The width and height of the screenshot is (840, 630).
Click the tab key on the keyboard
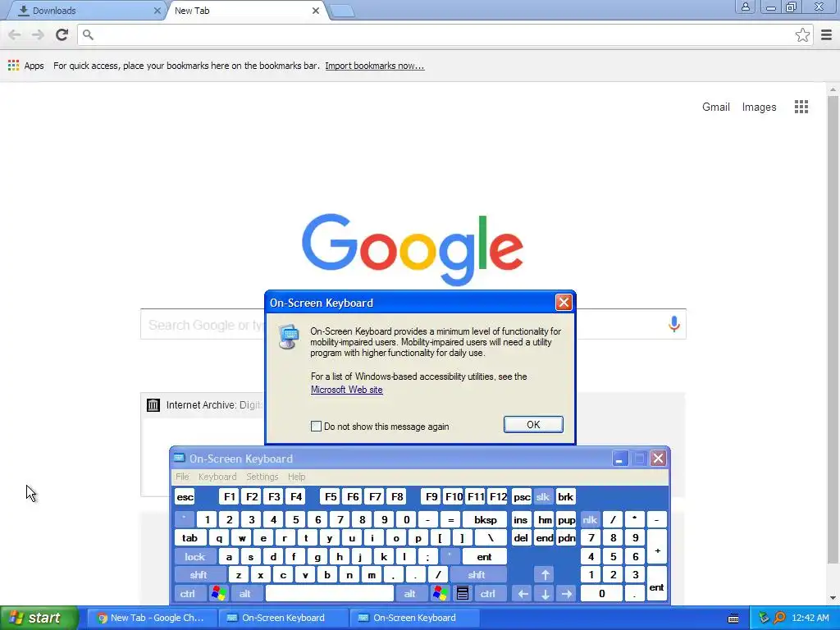pos(189,538)
